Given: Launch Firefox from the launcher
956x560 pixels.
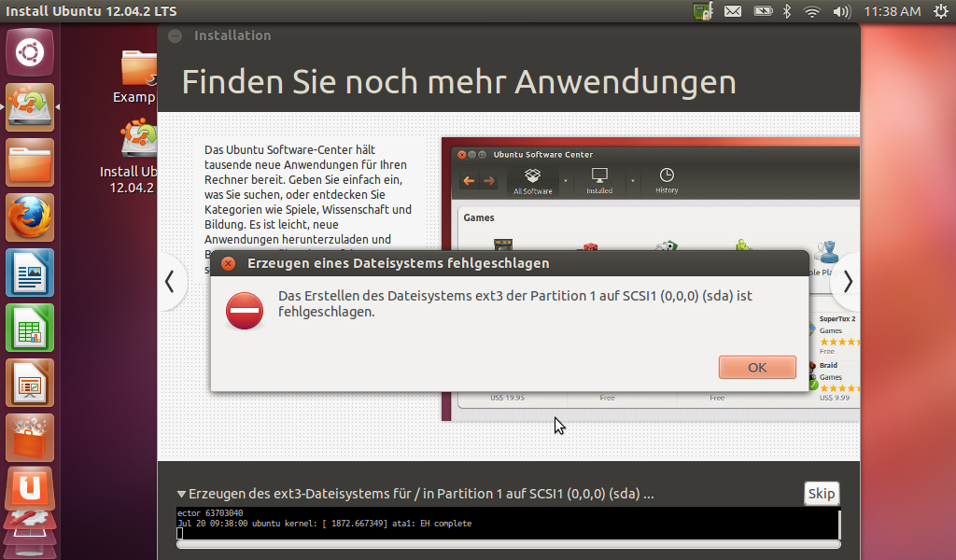Looking at the screenshot, I should [x=30, y=218].
